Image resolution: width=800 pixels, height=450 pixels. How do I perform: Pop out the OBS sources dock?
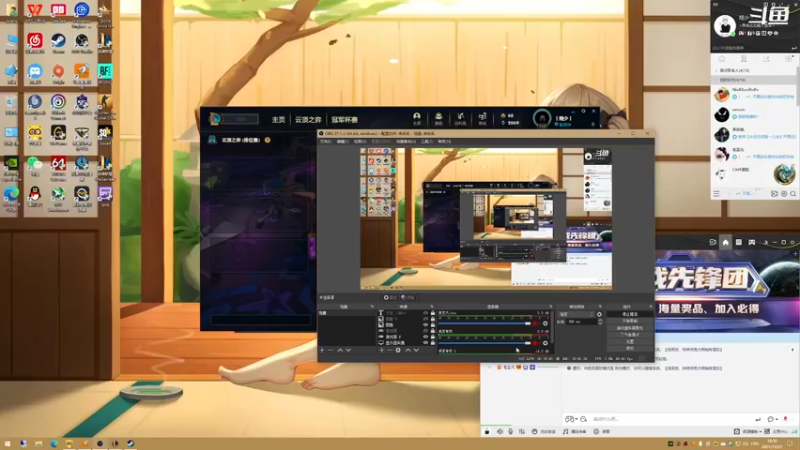tap(432, 307)
